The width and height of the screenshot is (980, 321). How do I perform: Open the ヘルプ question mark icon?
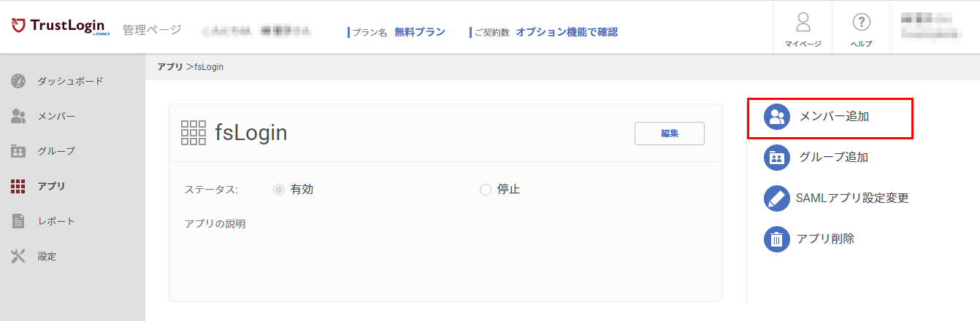pyautogui.click(x=861, y=22)
